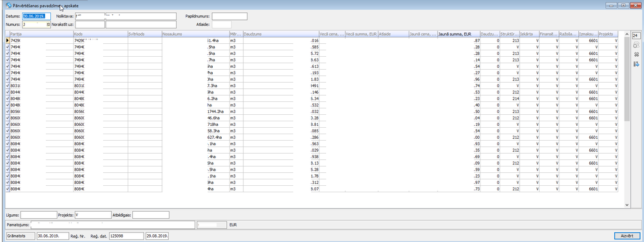This screenshot has width=644, height=242.
Task: Click the Atlaide input field above the table
Action: [x=222, y=25]
